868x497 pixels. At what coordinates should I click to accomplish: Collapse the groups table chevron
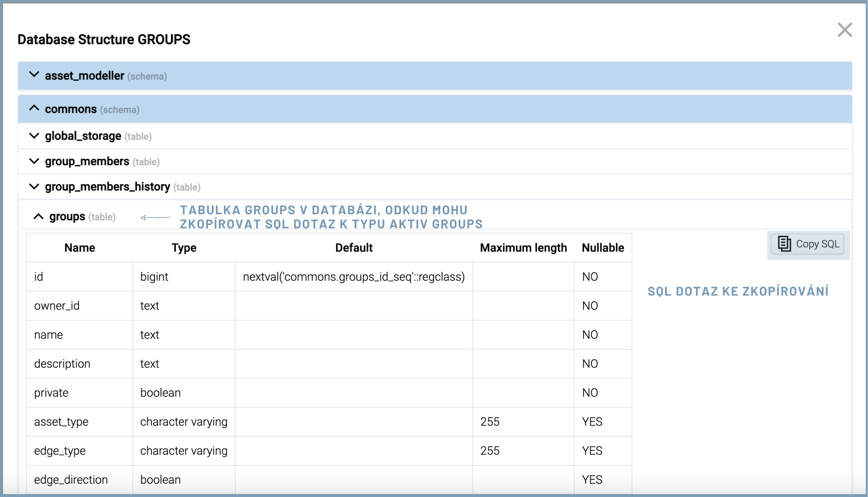point(38,217)
